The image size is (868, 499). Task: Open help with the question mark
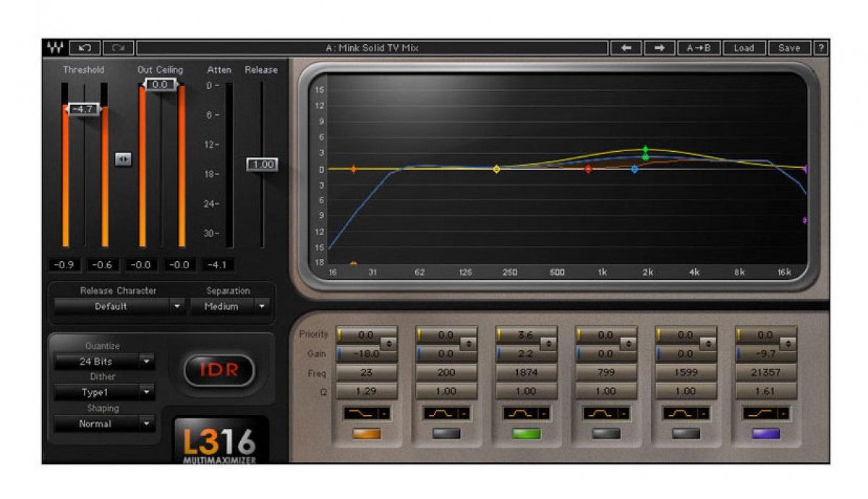tap(820, 48)
